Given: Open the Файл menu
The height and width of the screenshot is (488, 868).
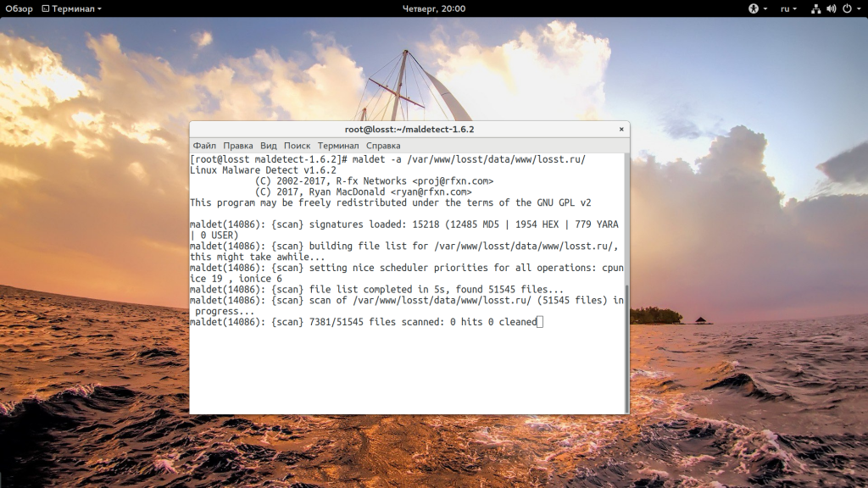Looking at the screenshot, I should coord(204,146).
